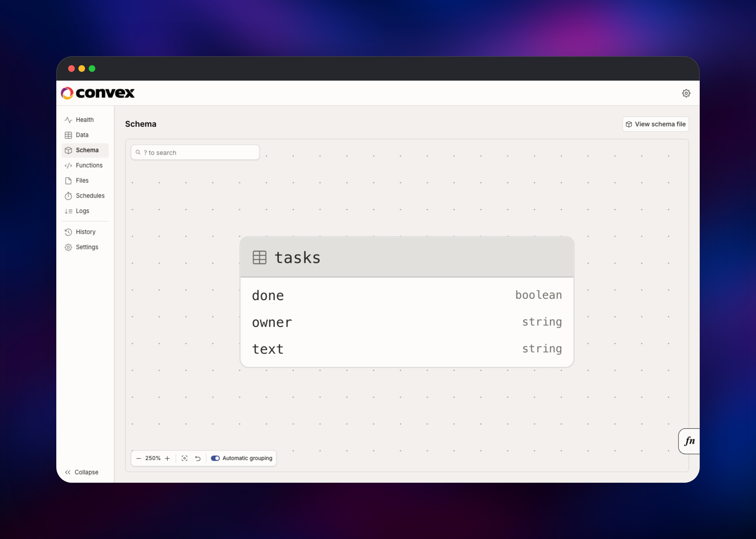Open the Schedules page
This screenshot has height=539, width=756.
pyautogui.click(x=85, y=196)
